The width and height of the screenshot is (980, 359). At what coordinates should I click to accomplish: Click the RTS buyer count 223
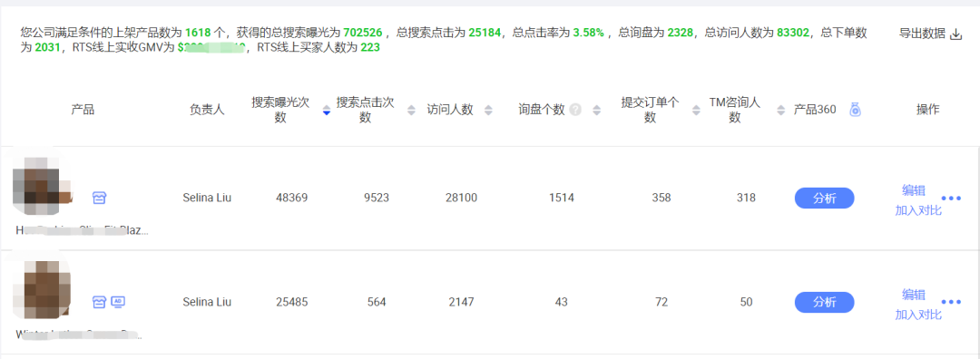click(370, 47)
